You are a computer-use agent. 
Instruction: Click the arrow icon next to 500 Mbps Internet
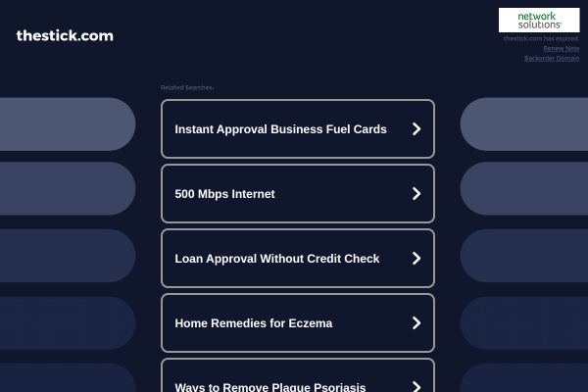pyautogui.click(x=416, y=194)
